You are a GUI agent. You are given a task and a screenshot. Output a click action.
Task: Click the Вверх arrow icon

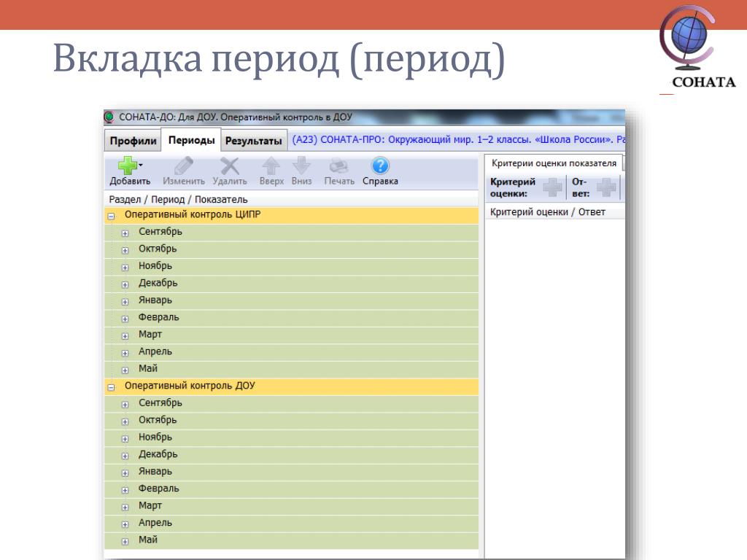pos(271,166)
